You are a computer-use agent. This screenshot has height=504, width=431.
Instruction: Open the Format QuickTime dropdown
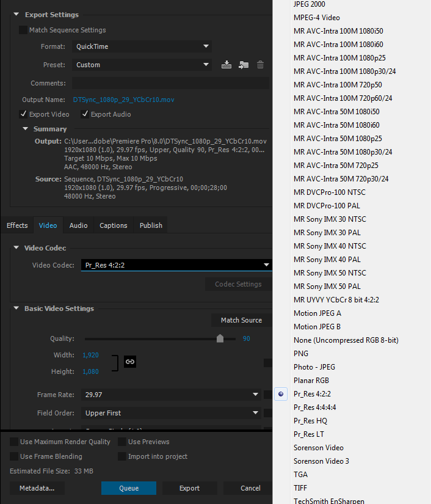point(142,46)
